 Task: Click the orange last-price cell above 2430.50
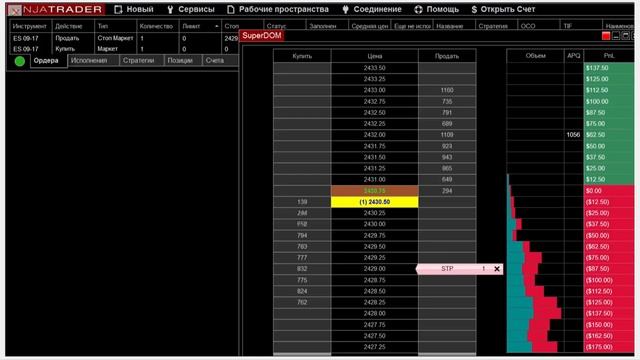(374, 191)
